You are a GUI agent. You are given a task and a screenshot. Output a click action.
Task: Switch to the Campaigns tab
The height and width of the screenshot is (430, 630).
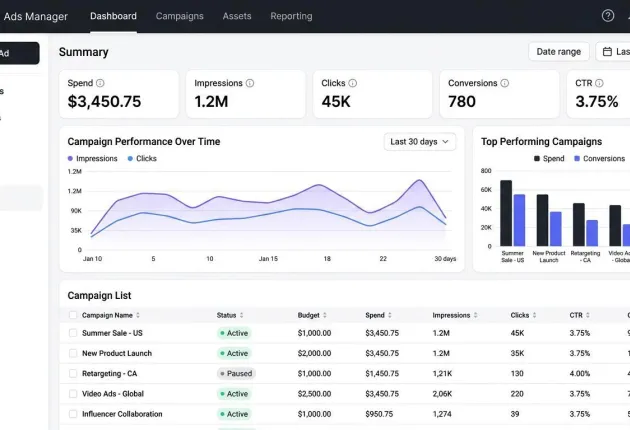point(180,16)
